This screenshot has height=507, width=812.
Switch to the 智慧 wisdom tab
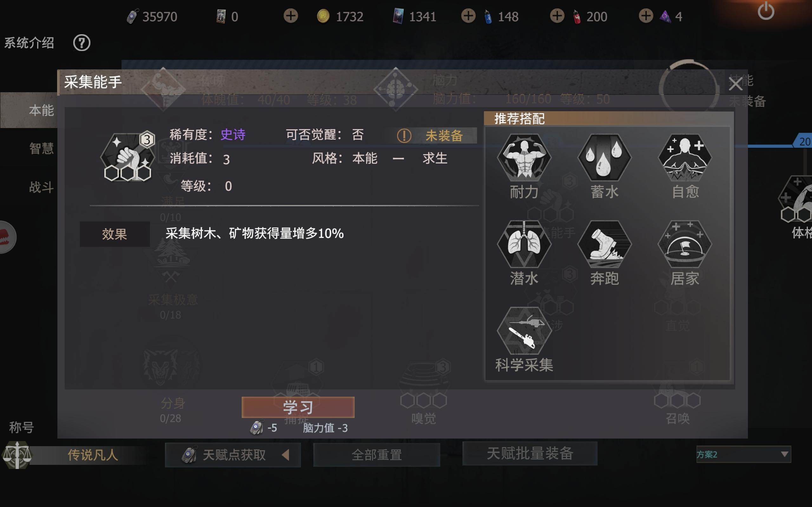41,148
